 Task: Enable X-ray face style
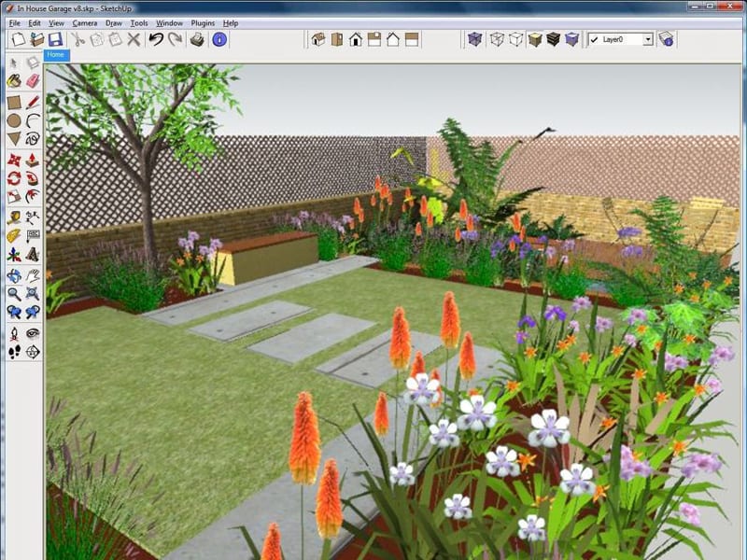click(x=475, y=39)
